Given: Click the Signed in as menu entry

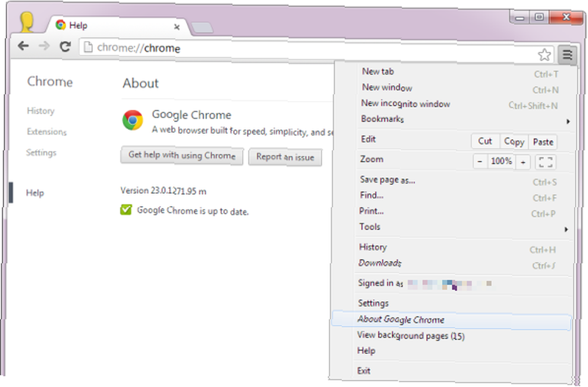Looking at the screenshot, I should pos(462,284).
